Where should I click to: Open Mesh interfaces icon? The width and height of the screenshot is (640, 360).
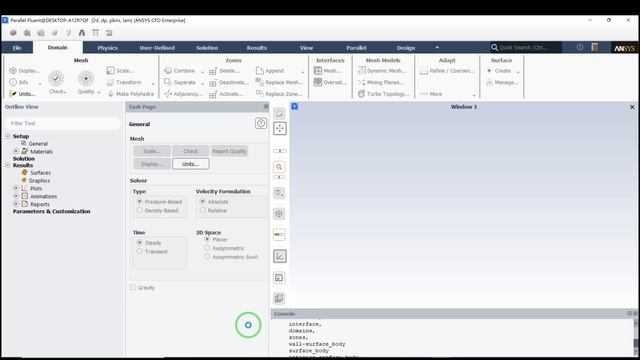pos(318,71)
